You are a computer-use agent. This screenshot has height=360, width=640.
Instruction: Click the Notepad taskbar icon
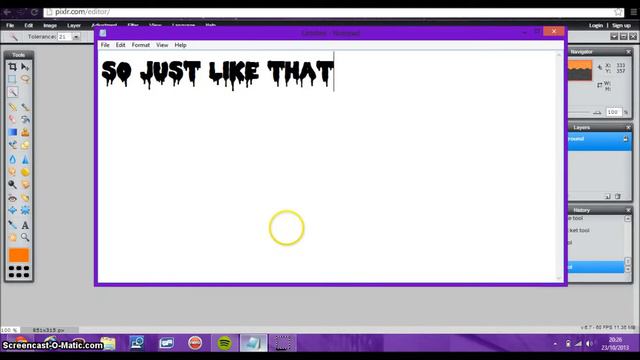253,343
